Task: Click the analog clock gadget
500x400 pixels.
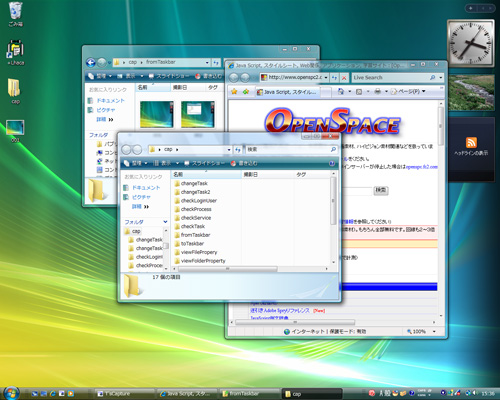Action: point(471,43)
